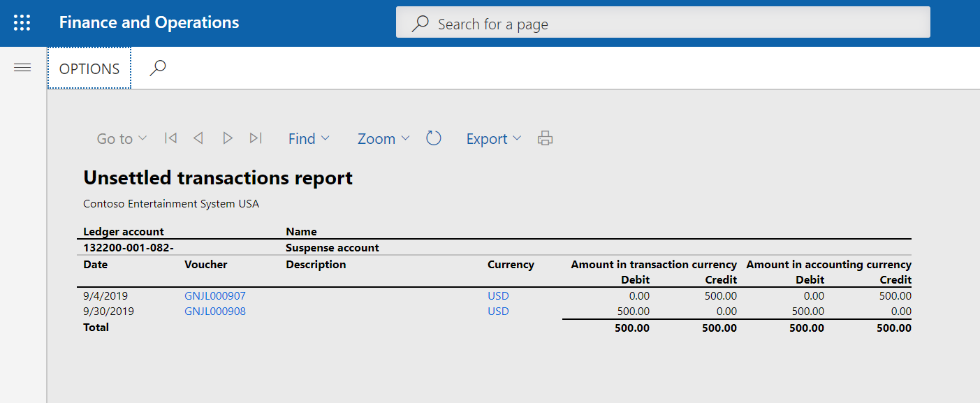The height and width of the screenshot is (403, 980).
Task: Open voucher GNJL000908 link
Action: coord(215,312)
